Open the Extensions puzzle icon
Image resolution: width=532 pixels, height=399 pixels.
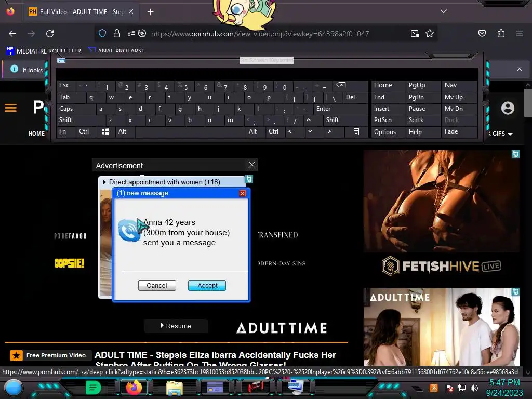501,33
